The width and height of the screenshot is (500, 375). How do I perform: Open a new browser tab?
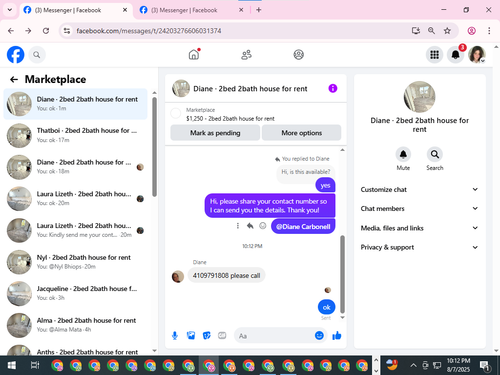[259, 10]
